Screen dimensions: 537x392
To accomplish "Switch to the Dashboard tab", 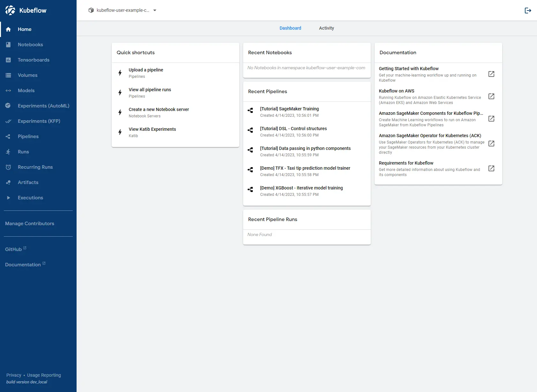I will point(290,28).
